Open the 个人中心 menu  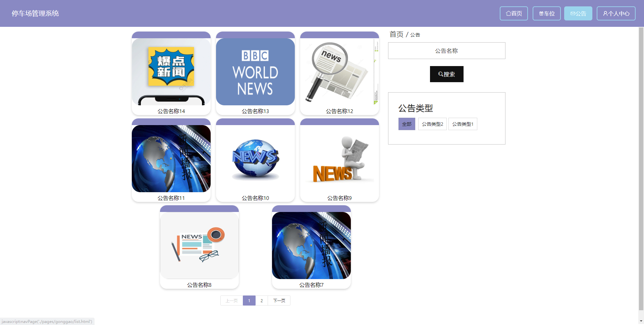click(616, 13)
